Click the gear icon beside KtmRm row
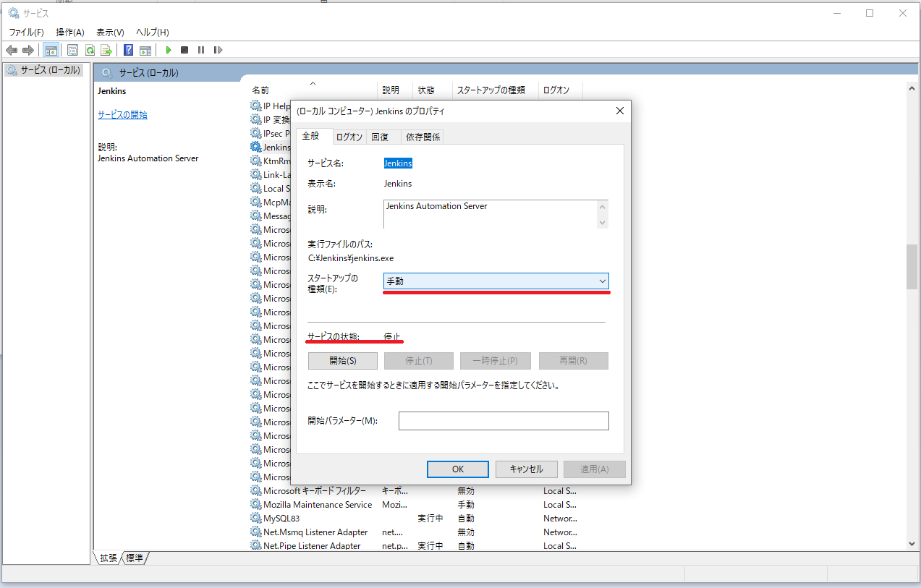 tap(256, 161)
